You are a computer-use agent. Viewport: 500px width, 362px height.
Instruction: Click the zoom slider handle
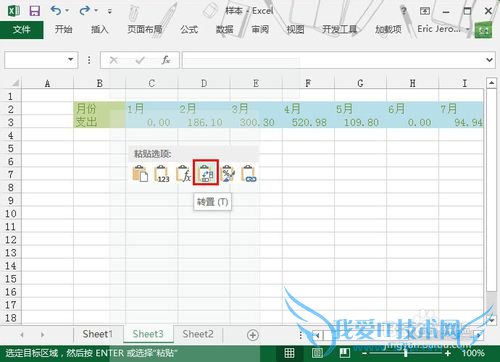click(x=405, y=353)
